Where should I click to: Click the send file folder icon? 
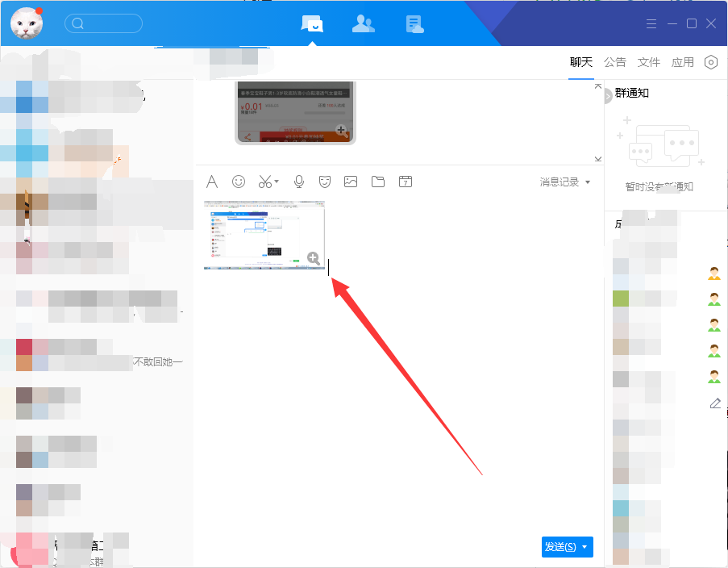[377, 182]
